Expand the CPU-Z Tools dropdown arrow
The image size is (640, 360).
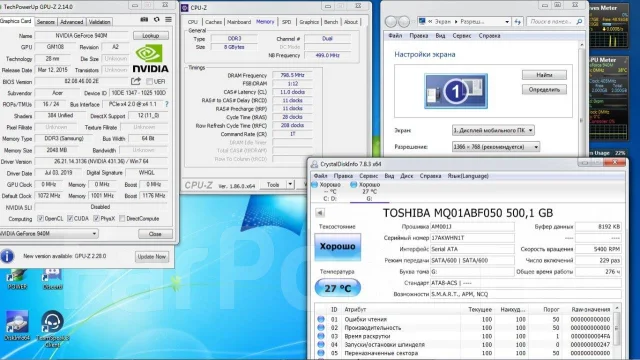[290, 184]
